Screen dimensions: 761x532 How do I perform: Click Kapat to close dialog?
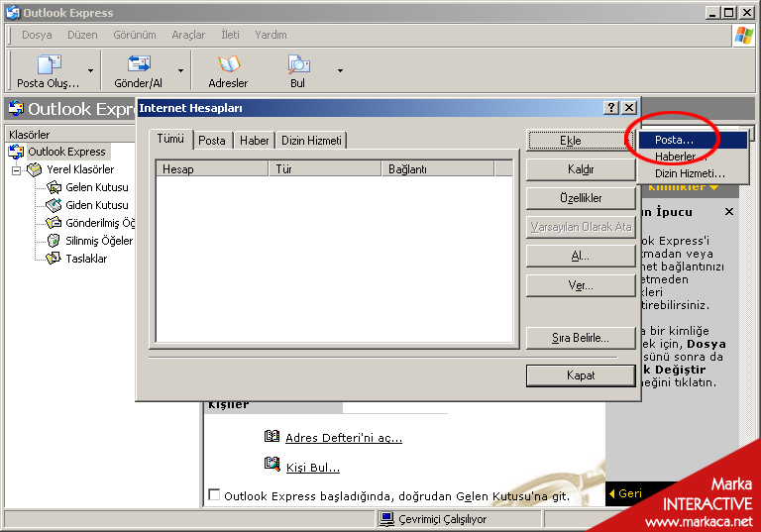[x=581, y=375]
